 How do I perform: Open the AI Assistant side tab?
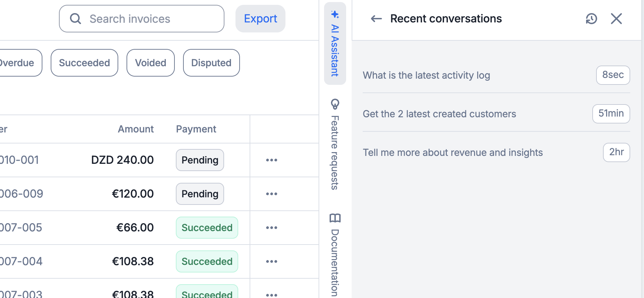point(335,43)
